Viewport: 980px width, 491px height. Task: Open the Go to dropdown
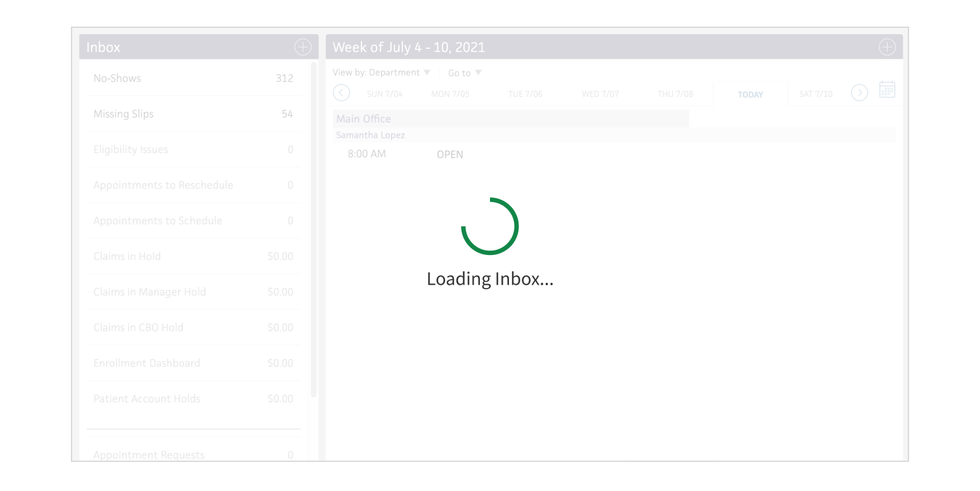click(465, 73)
